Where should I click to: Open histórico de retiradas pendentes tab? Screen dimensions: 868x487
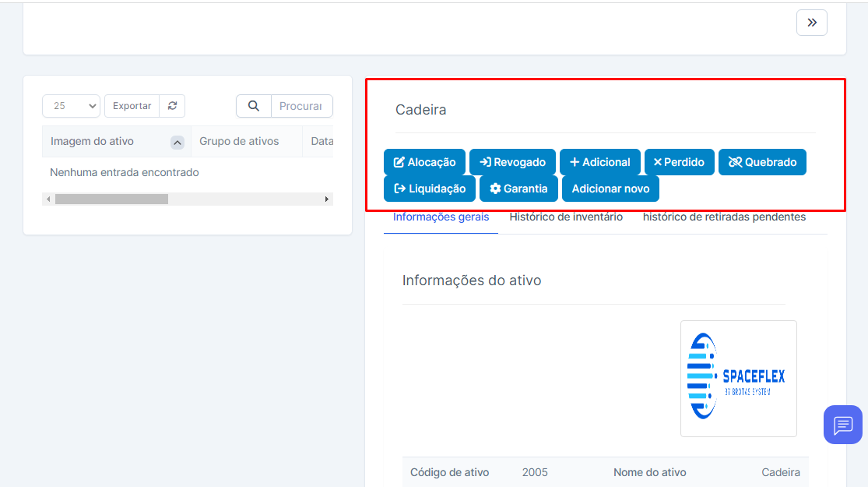click(724, 217)
